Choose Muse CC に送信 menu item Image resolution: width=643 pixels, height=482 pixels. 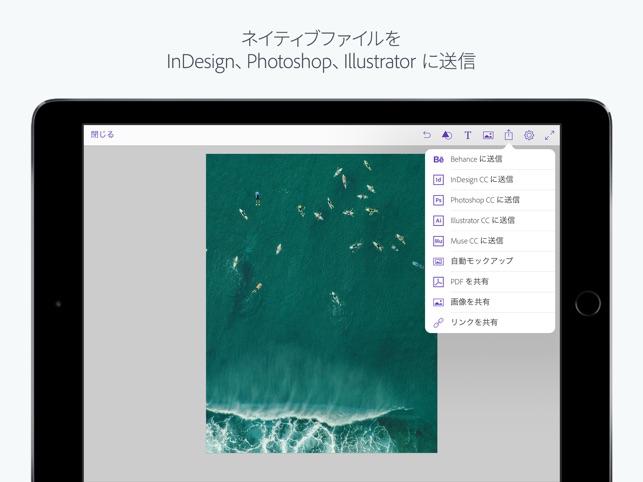[x=490, y=241]
